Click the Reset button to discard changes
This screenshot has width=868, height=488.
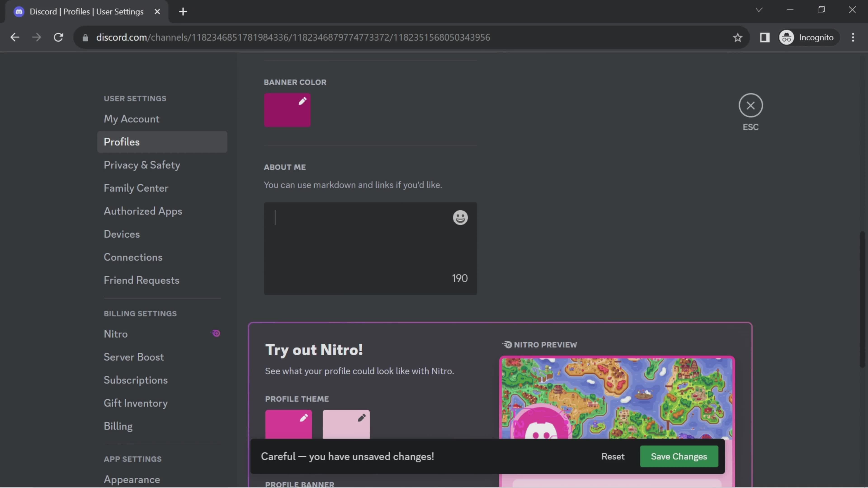[612, 456]
